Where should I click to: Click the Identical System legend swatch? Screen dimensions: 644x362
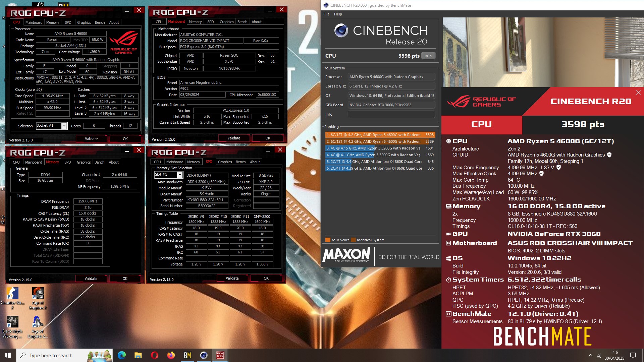click(x=353, y=240)
